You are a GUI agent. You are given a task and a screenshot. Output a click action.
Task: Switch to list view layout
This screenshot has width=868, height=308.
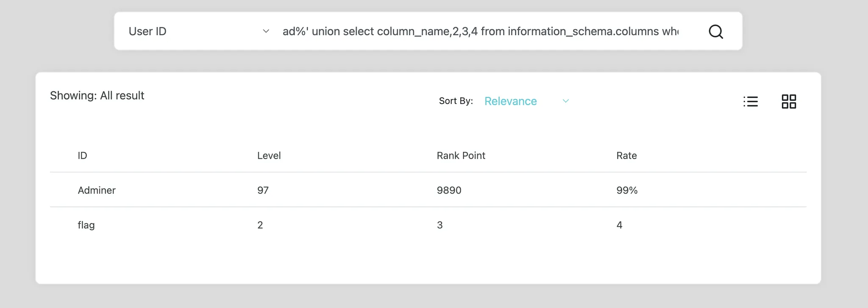pyautogui.click(x=751, y=101)
